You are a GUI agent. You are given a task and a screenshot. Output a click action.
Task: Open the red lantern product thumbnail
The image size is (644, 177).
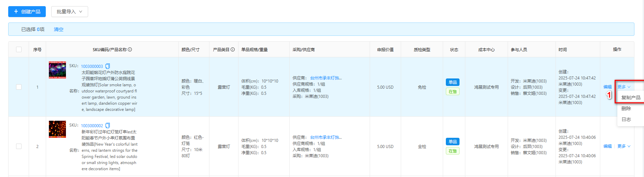[57, 129]
